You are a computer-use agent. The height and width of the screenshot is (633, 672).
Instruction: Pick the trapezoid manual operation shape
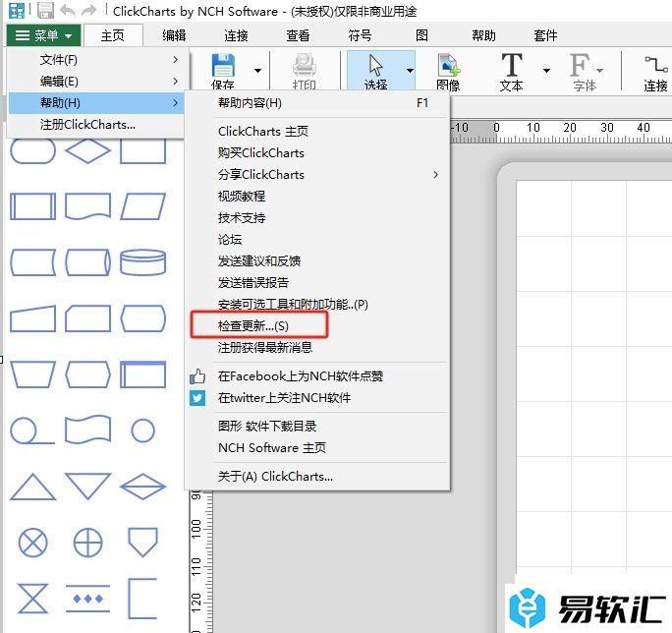[x=33, y=374]
